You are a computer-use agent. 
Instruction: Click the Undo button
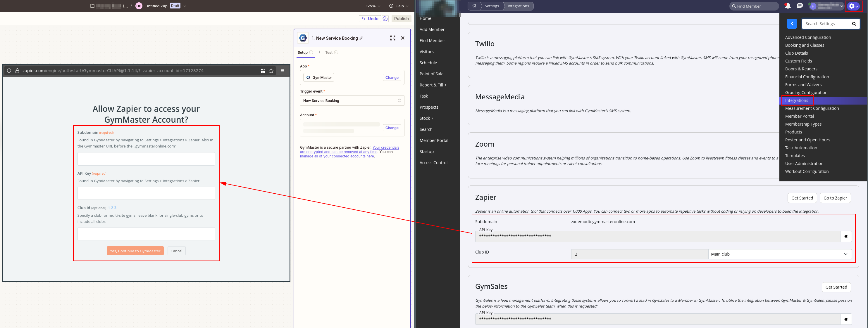370,18
